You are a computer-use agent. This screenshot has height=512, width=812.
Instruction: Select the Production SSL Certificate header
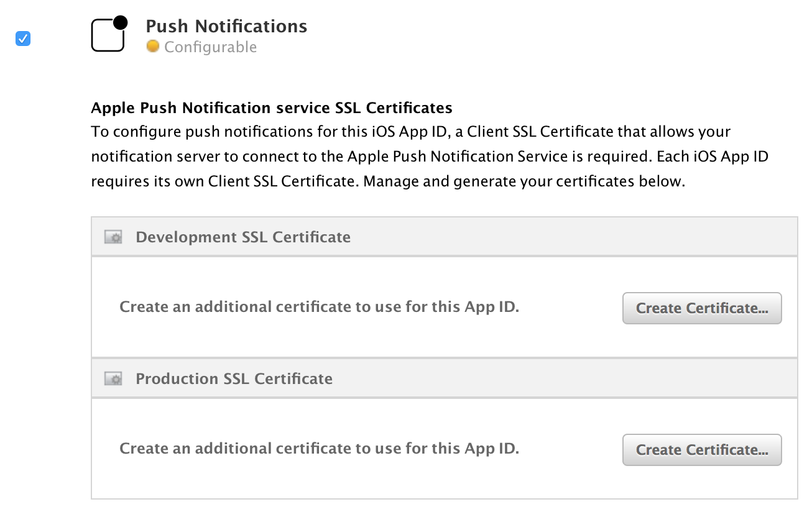pos(445,378)
